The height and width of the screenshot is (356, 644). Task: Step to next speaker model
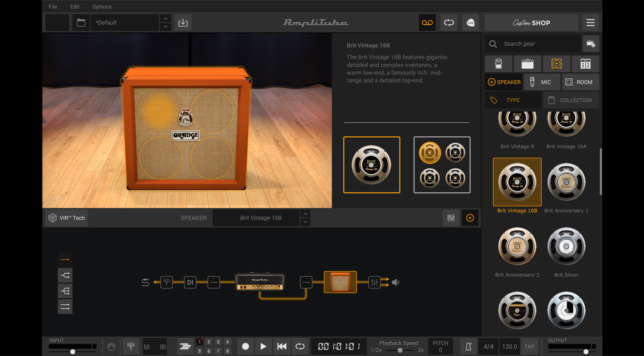(x=305, y=222)
